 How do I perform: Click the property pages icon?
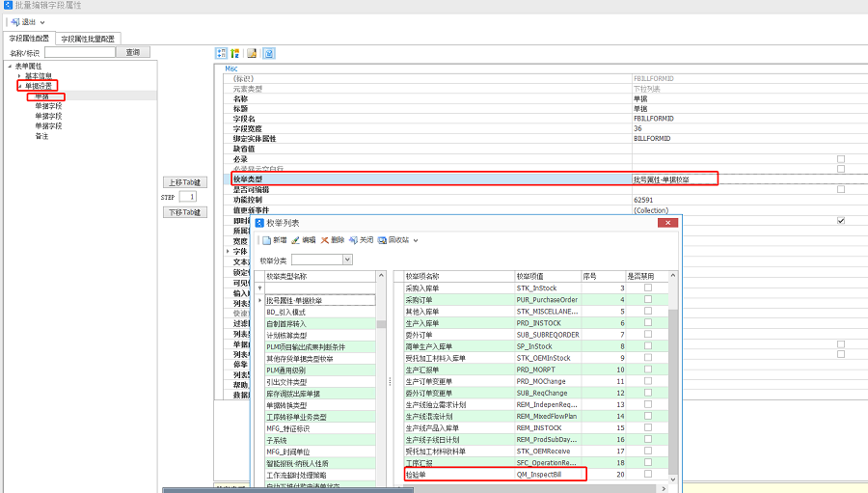point(253,53)
